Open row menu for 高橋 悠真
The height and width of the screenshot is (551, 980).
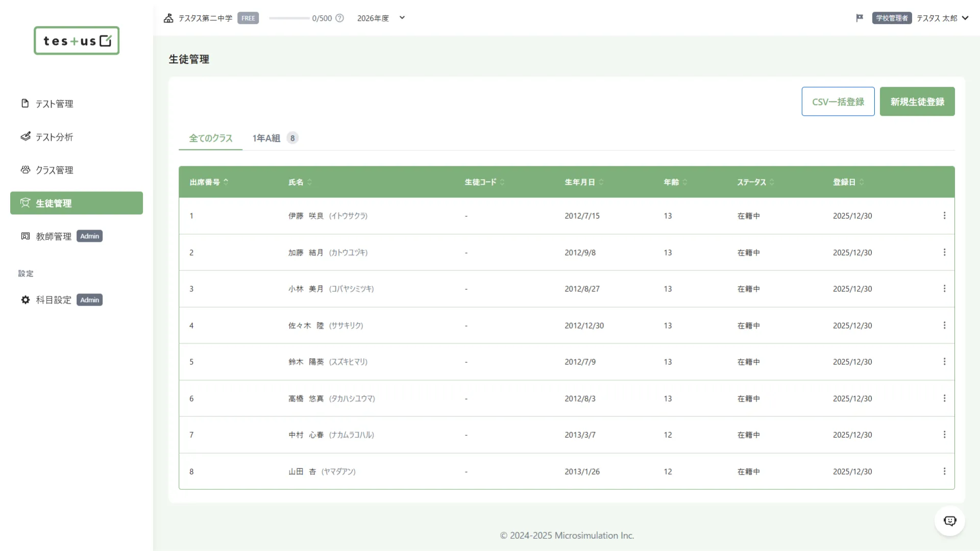pos(944,398)
